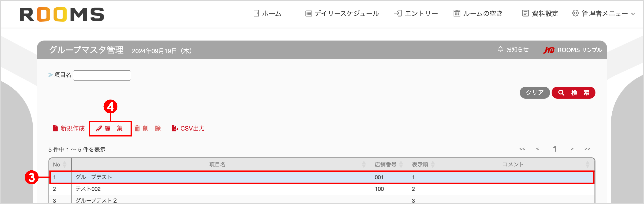Select the グループテスト table row

(x=200, y=177)
